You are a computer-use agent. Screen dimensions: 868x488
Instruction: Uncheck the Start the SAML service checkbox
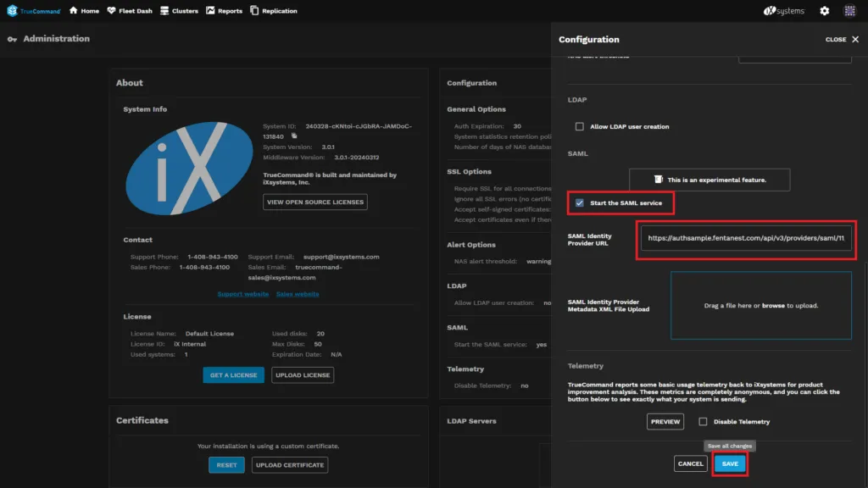(577, 203)
